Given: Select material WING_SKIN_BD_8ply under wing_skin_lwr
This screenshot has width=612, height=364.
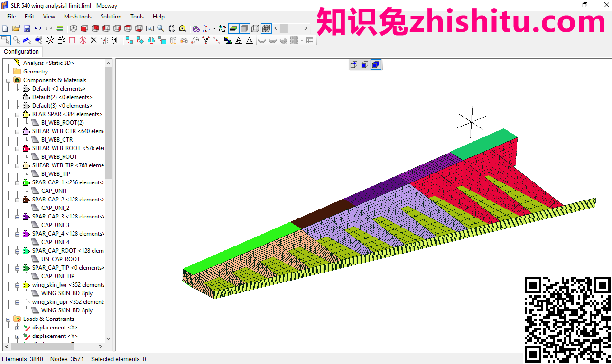Looking at the screenshot, I should coord(67,293).
